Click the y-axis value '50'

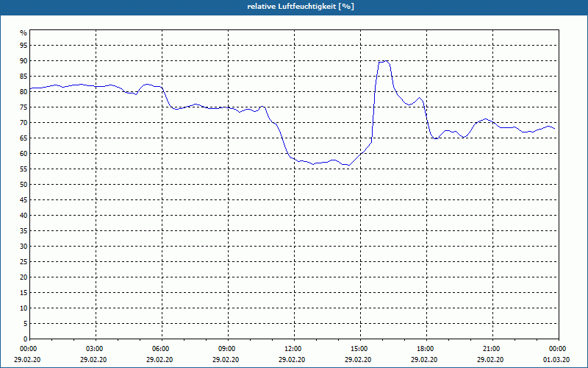point(24,185)
